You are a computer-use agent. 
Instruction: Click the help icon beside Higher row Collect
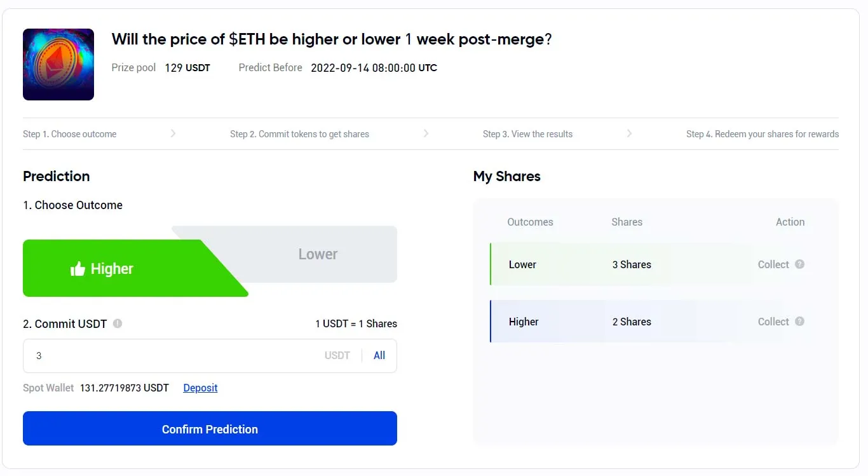800,322
